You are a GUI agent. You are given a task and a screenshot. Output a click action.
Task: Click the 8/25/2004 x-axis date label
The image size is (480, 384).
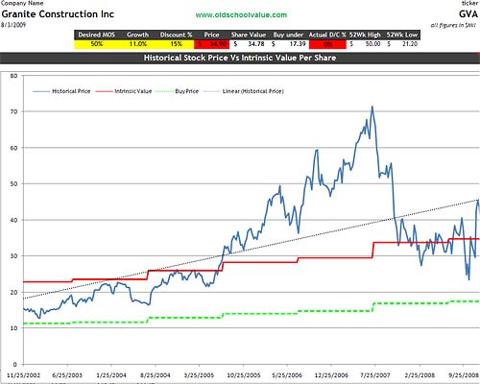click(x=155, y=375)
